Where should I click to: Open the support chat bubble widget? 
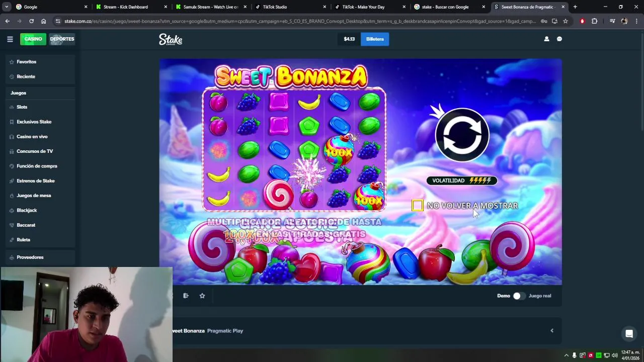point(629,333)
